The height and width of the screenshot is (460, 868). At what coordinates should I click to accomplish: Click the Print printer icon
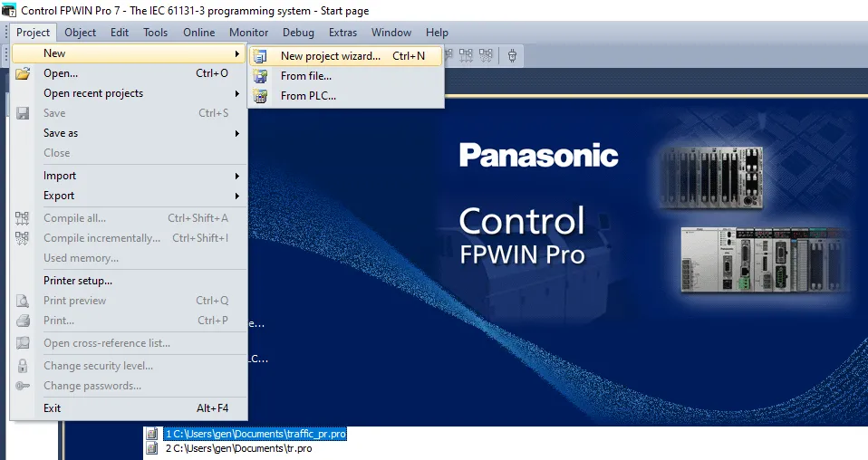pyautogui.click(x=23, y=321)
